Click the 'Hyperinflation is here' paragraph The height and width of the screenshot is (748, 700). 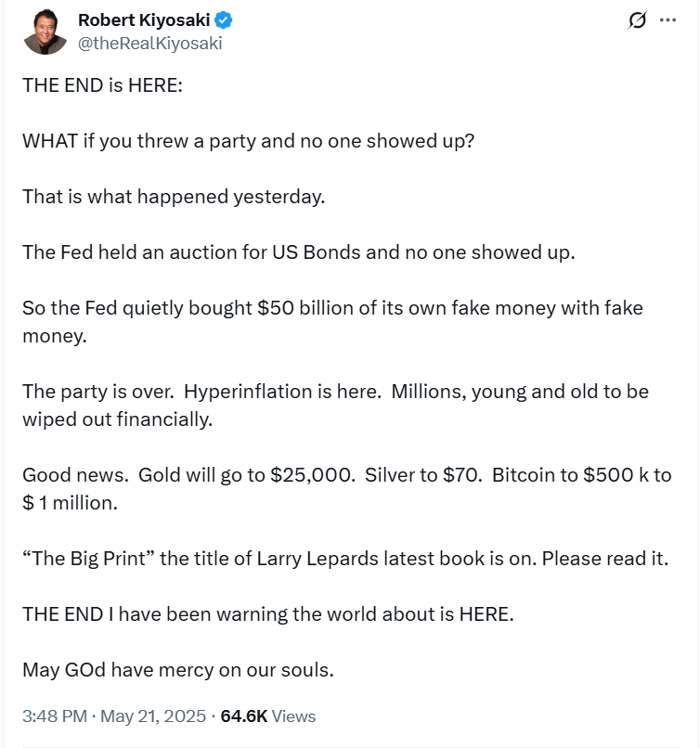point(335,406)
